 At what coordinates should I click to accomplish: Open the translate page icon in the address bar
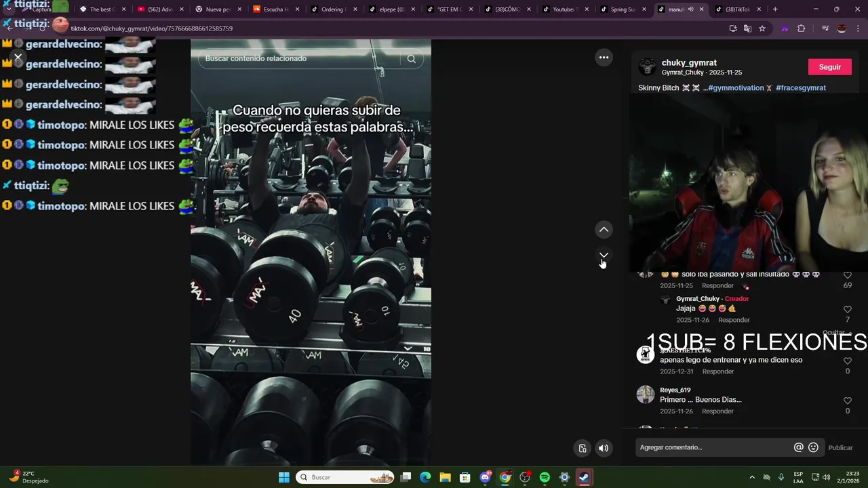pyautogui.click(x=747, y=28)
